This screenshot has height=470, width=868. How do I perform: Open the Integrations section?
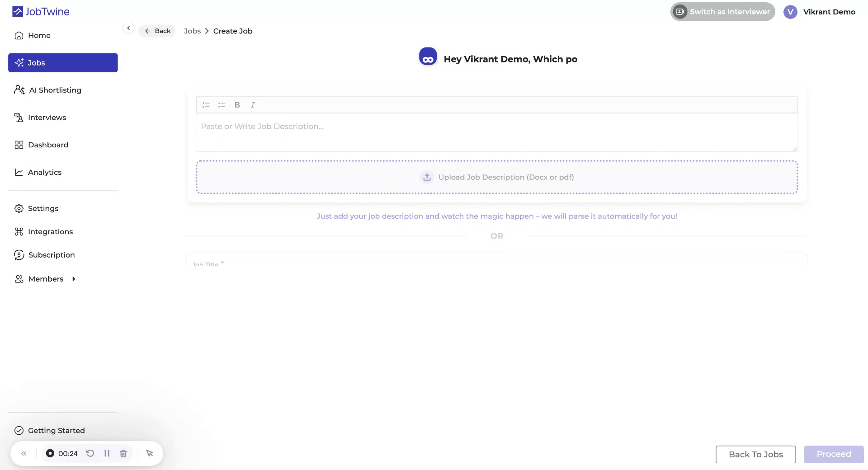[x=51, y=231]
